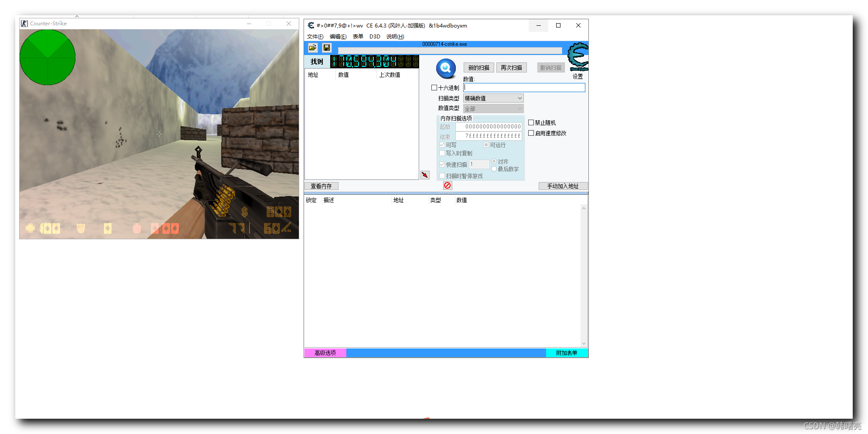Open the 表单 menu
868x434 pixels.
(358, 37)
